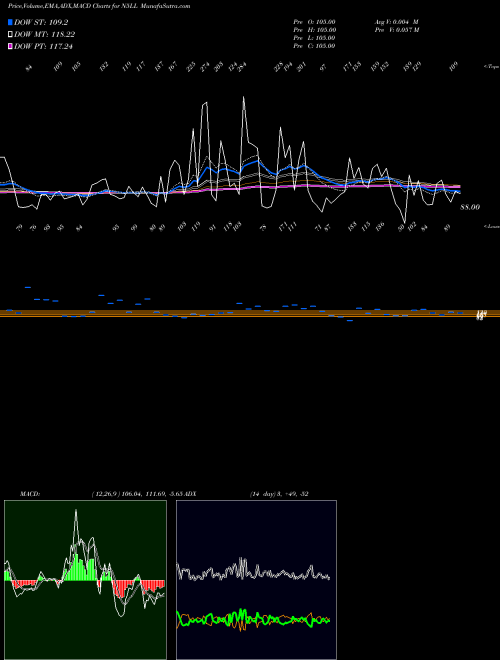Click the orange horizontal volume band
The width and height of the screenshot is (500, 660).
(x=250, y=313)
